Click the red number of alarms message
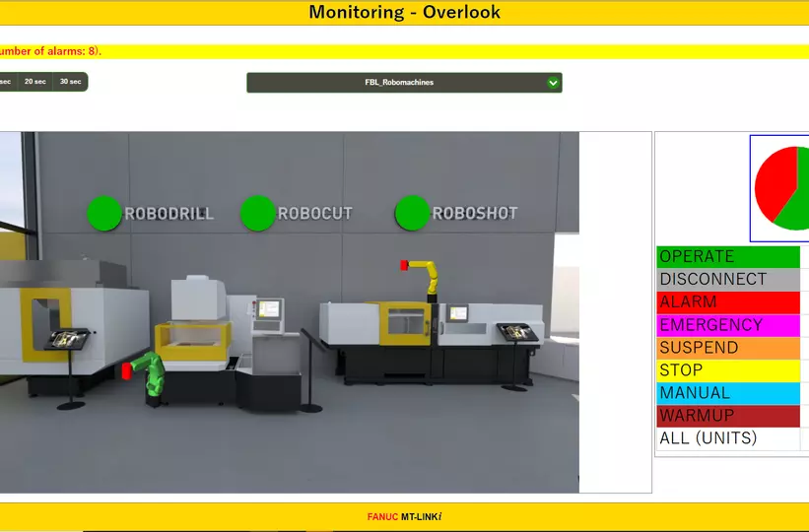The height and width of the screenshot is (532, 809). pyautogui.click(x=50, y=51)
